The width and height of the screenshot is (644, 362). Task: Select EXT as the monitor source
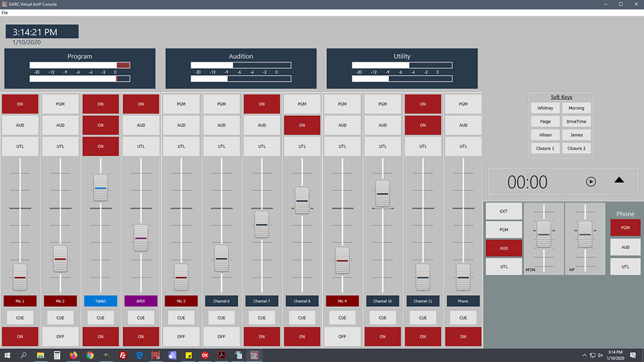tap(503, 211)
